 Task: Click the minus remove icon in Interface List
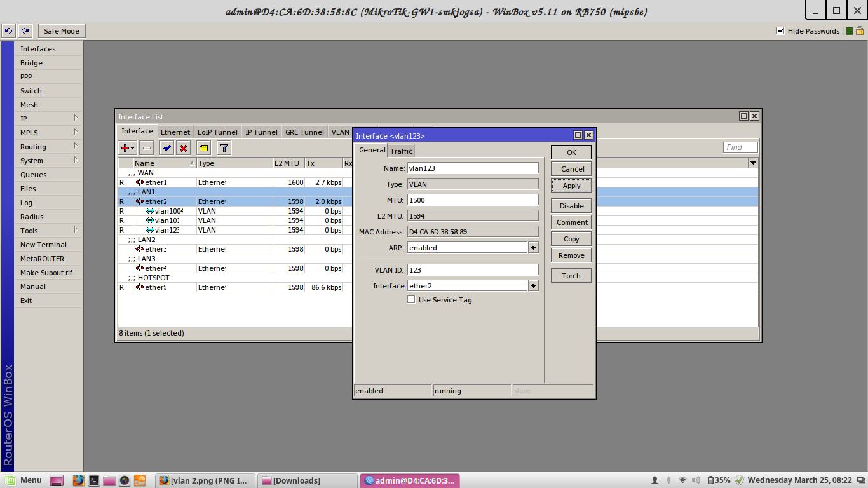point(147,148)
